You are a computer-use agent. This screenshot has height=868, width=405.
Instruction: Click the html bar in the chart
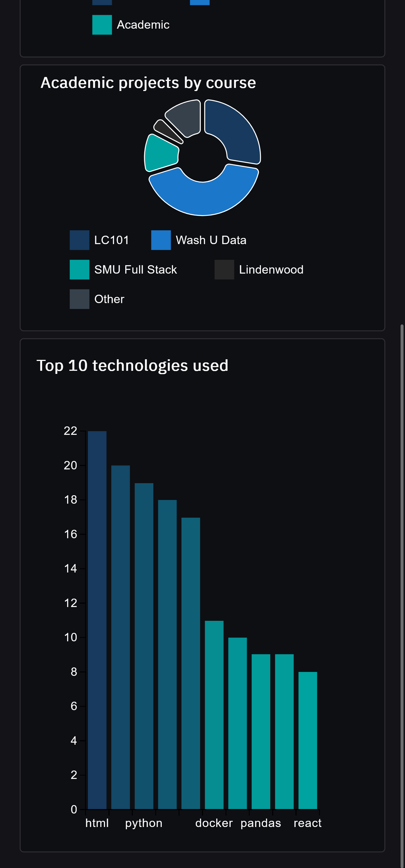pyautogui.click(x=97, y=620)
